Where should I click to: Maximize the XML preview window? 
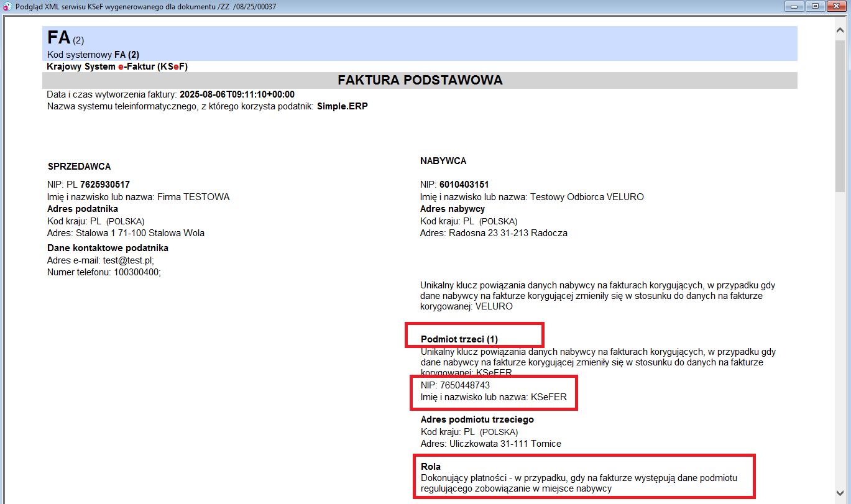click(814, 6)
